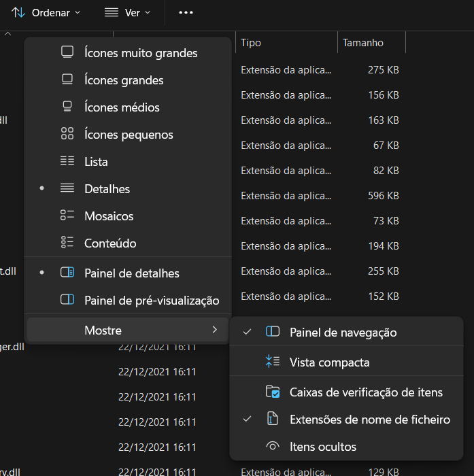This screenshot has width=474, height=476.
Task: Show Itens ocultos
Action: (346, 446)
